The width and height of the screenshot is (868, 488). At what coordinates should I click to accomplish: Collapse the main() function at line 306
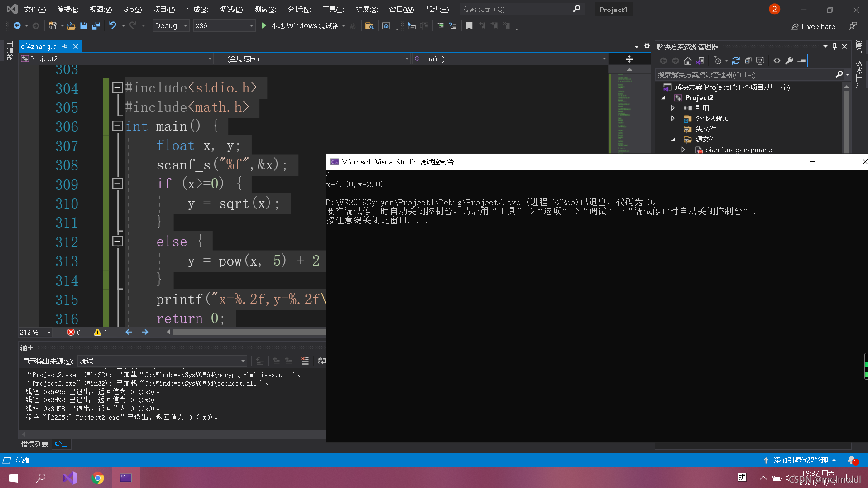coord(117,126)
